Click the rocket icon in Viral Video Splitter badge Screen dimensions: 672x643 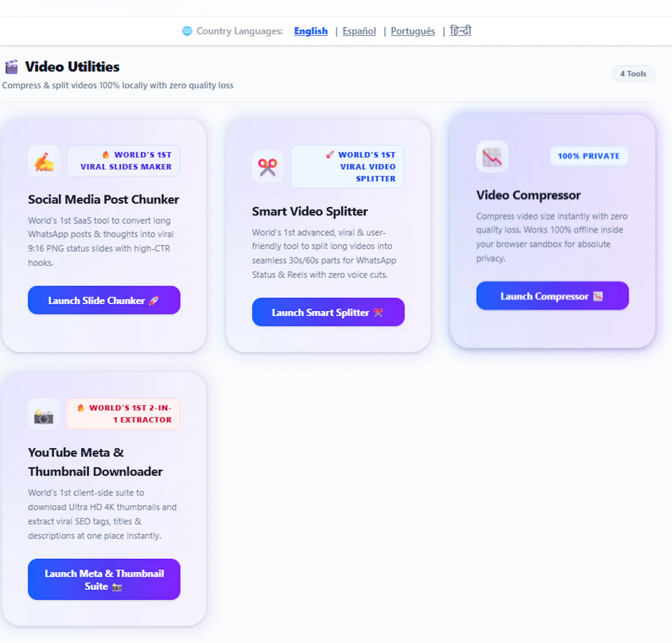(330, 155)
